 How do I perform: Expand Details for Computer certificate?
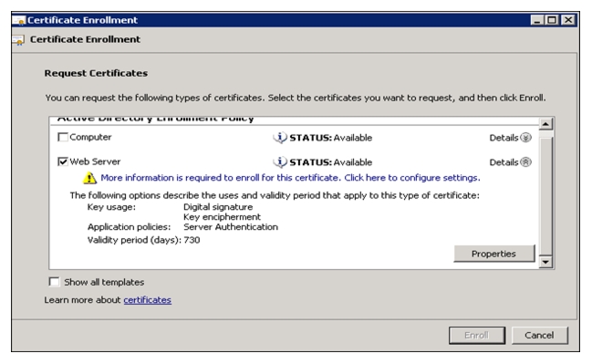click(x=525, y=138)
